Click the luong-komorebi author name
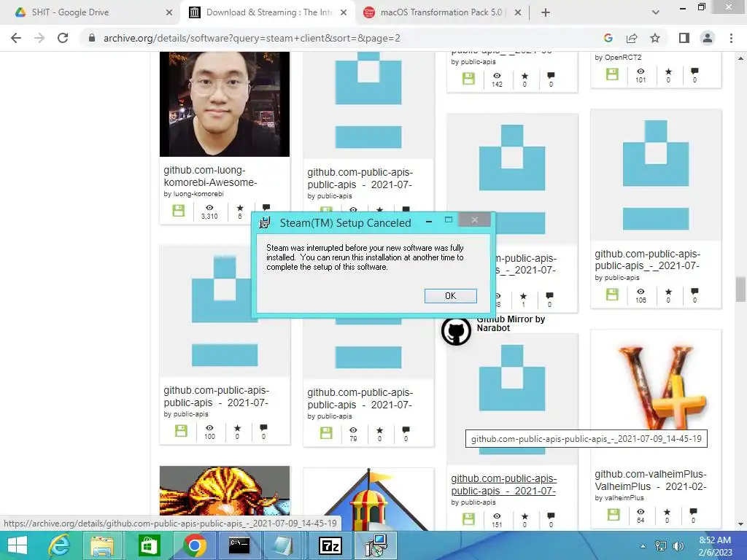Viewport: 747px width, 560px height. (198, 194)
